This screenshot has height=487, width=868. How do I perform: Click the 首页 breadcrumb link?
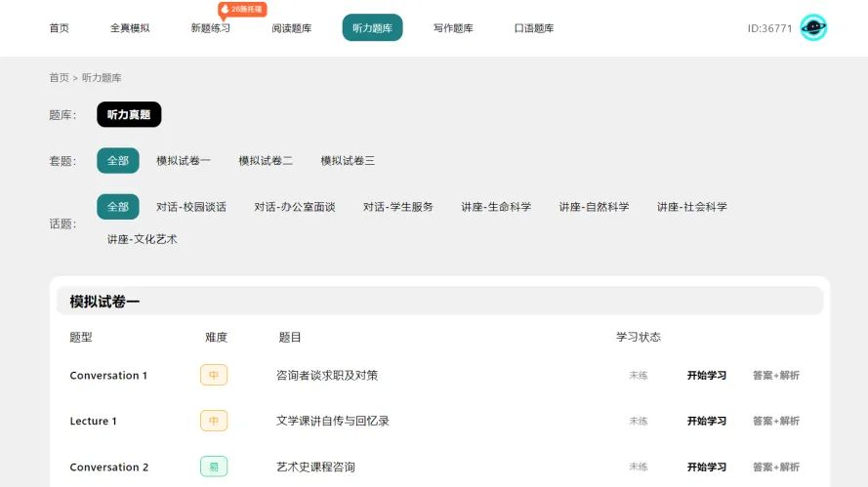[x=60, y=78]
